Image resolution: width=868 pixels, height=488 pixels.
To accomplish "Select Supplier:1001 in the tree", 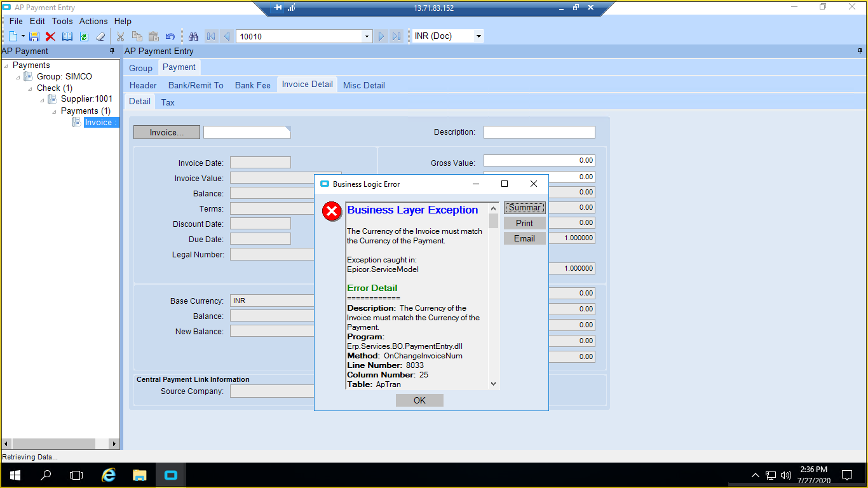I will pyautogui.click(x=86, y=99).
